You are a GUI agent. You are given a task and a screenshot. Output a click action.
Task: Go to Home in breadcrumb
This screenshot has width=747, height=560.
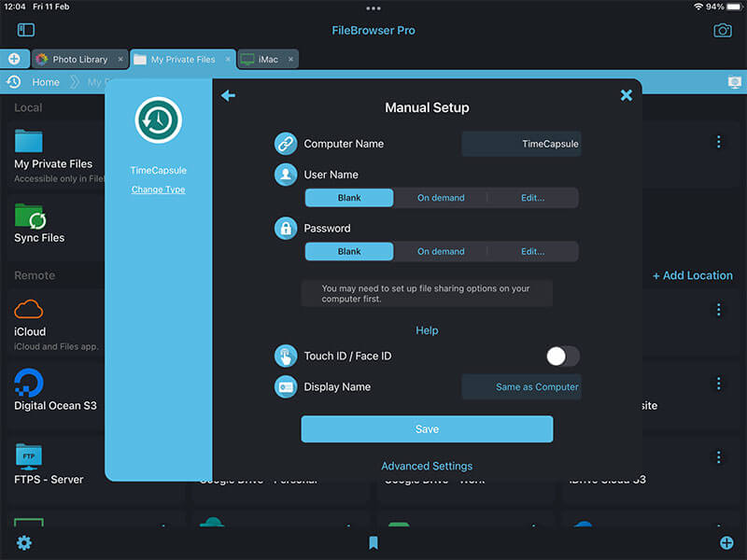pos(46,82)
